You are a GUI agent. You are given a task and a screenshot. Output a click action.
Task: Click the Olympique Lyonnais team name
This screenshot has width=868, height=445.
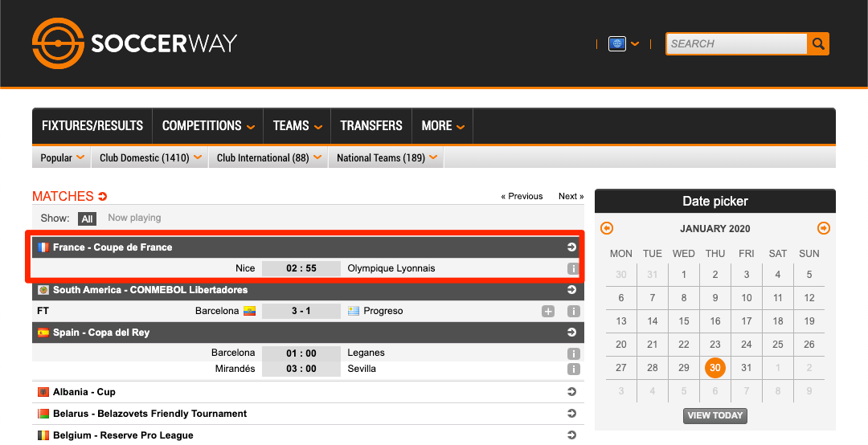pyautogui.click(x=391, y=268)
